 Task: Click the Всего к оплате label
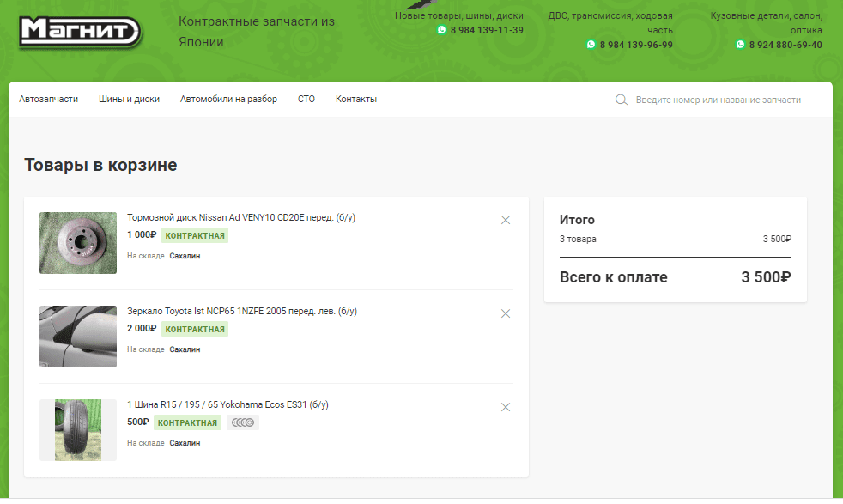click(x=614, y=277)
